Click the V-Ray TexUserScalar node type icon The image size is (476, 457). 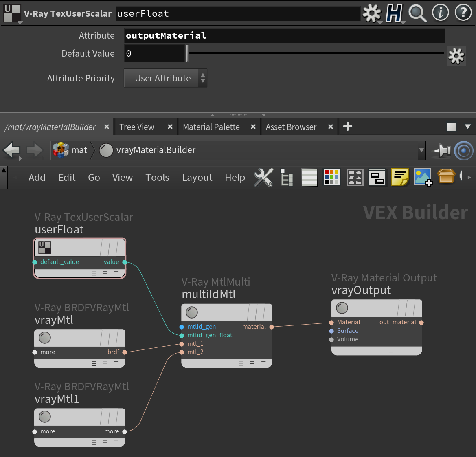pyautogui.click(x=12, y=13)
